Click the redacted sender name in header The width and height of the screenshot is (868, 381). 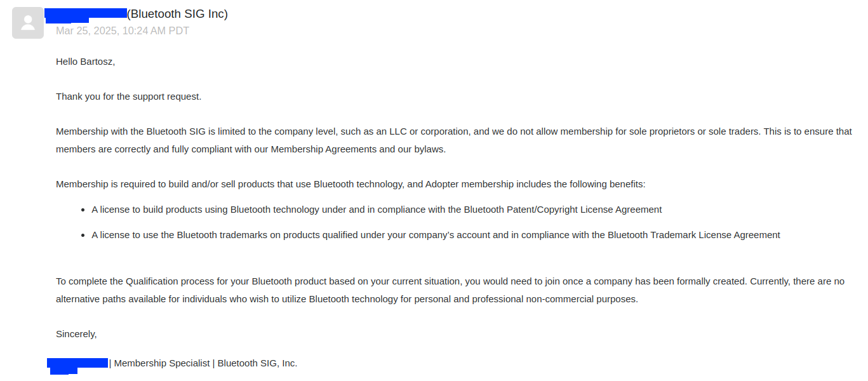[86, 14]
